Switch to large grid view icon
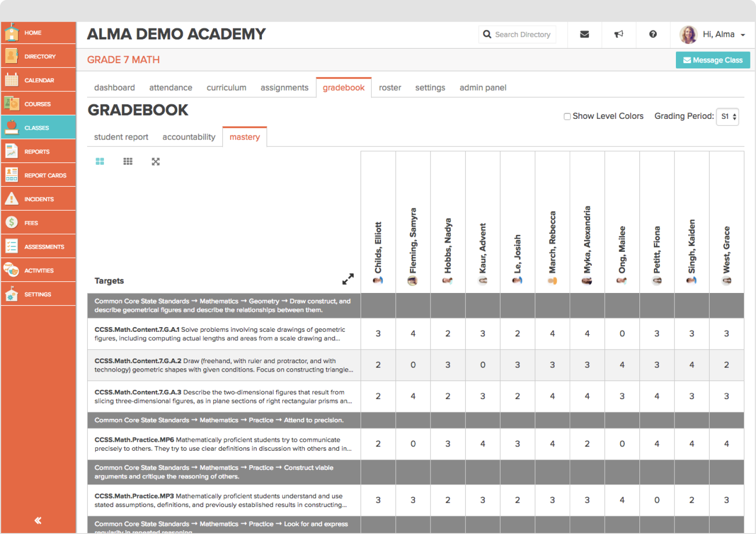 pyautogui.click(x=100, y=161)
